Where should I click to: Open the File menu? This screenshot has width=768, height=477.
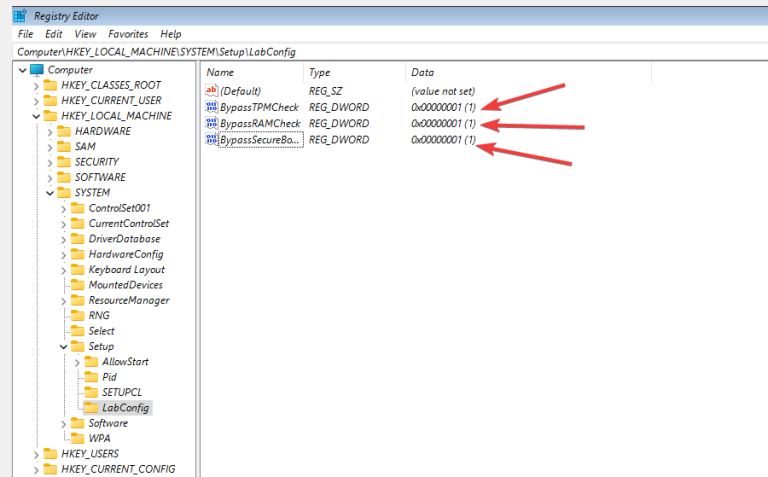pyautogui.click(x=25, y=34)
